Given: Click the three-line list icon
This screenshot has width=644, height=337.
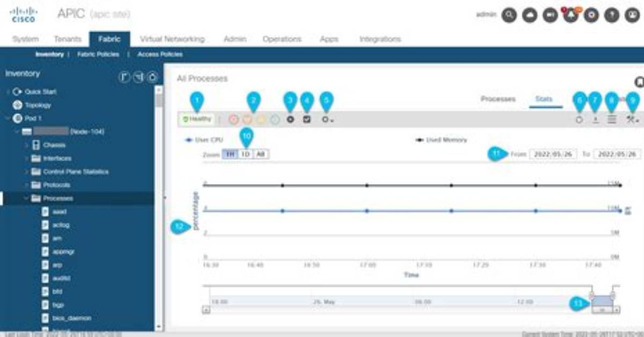Looking at the screenshot, I should click(x=611, y=120).
